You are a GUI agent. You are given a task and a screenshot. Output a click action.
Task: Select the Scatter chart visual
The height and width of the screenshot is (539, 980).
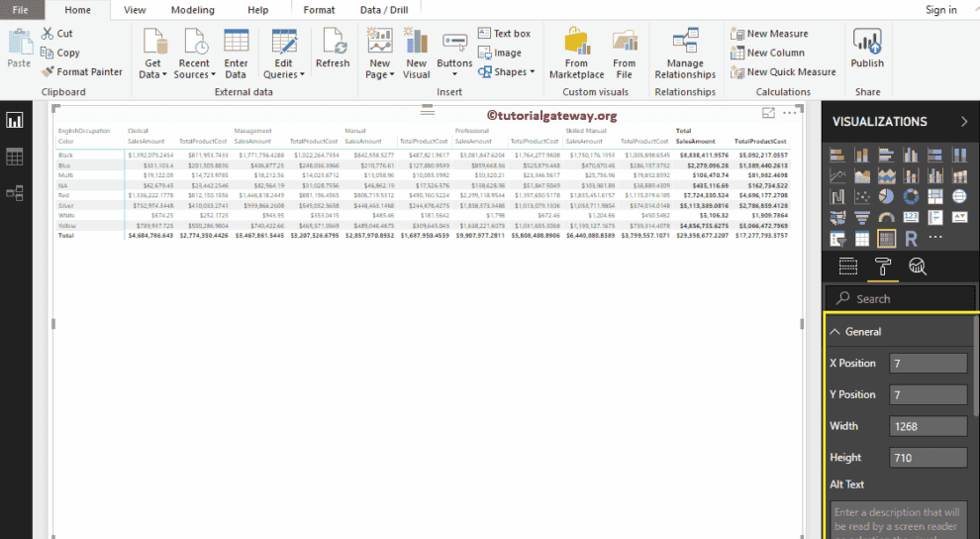(x=862, y=197)
